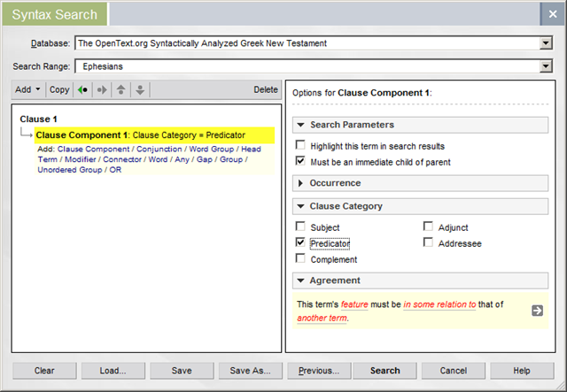The width and height of the screenshot is (567, 392).
Task: Select the Clause 1 tree node
Action: (x=38, y=119)
